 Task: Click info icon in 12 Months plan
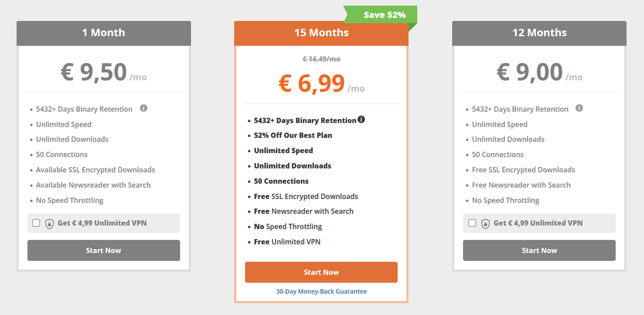pyautogui.click(x=579, y=108)
